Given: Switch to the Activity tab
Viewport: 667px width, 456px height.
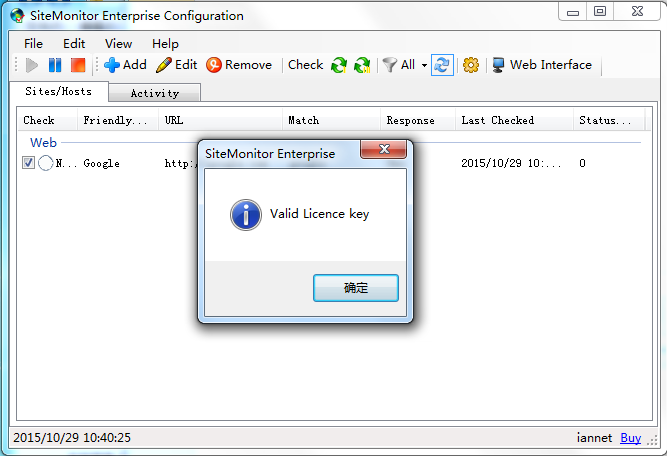Looking at the screenshot, I should pyautogui.click(x=155, y=93).
